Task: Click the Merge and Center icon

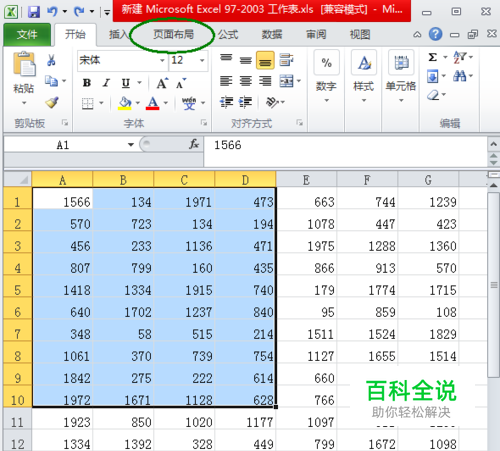Action: click(x=286, y=81)
